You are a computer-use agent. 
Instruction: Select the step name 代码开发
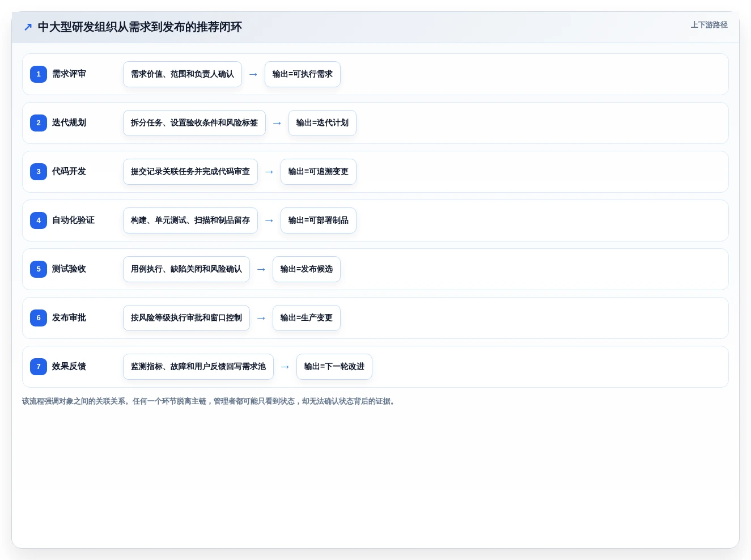click(69, 172)
